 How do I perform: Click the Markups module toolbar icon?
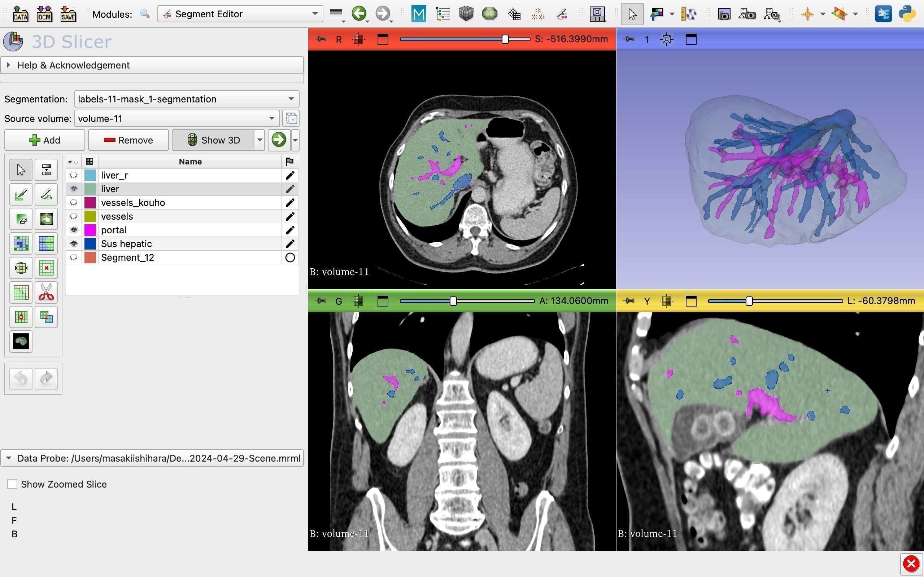[537, 14]
